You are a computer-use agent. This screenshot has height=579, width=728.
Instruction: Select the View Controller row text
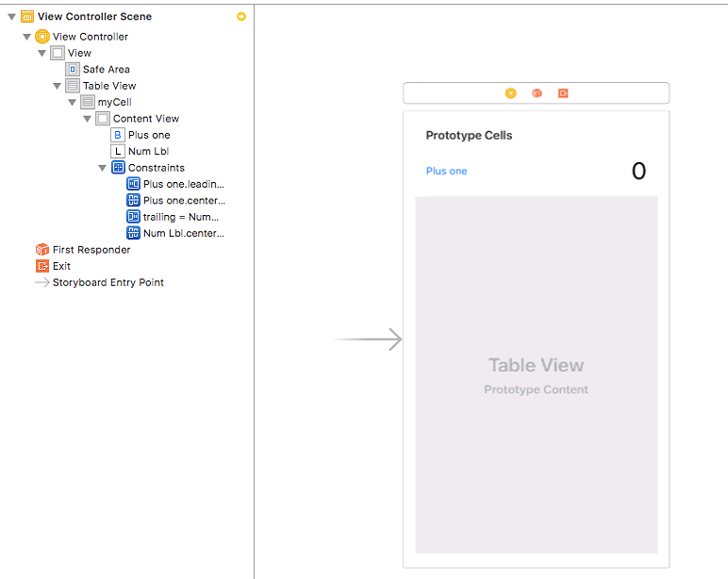tap(91, 37)
